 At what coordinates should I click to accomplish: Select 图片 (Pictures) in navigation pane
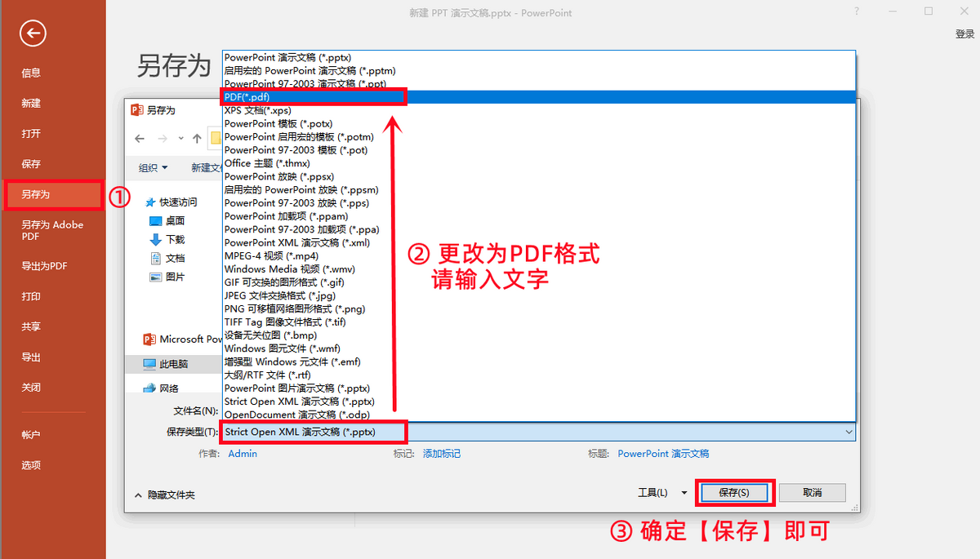coord(175,277)
